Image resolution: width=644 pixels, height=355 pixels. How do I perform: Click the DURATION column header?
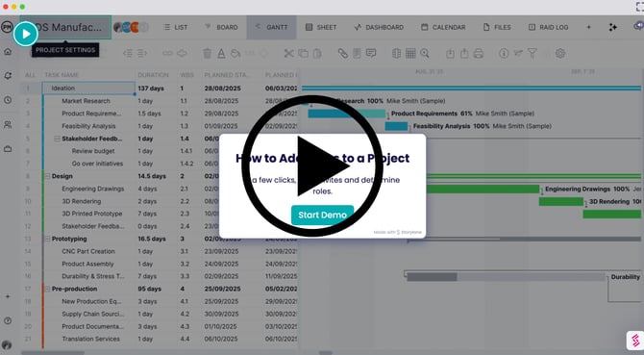[153, 75]
